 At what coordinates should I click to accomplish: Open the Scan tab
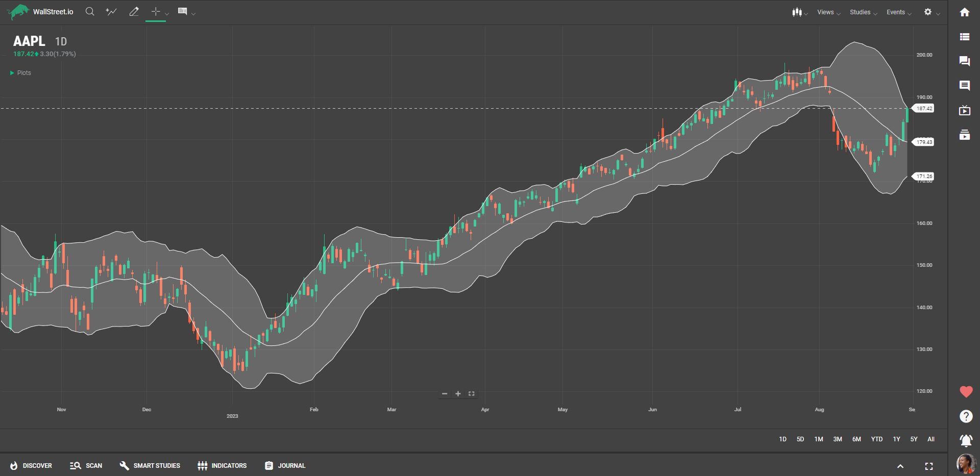click(x=86, y=466)
